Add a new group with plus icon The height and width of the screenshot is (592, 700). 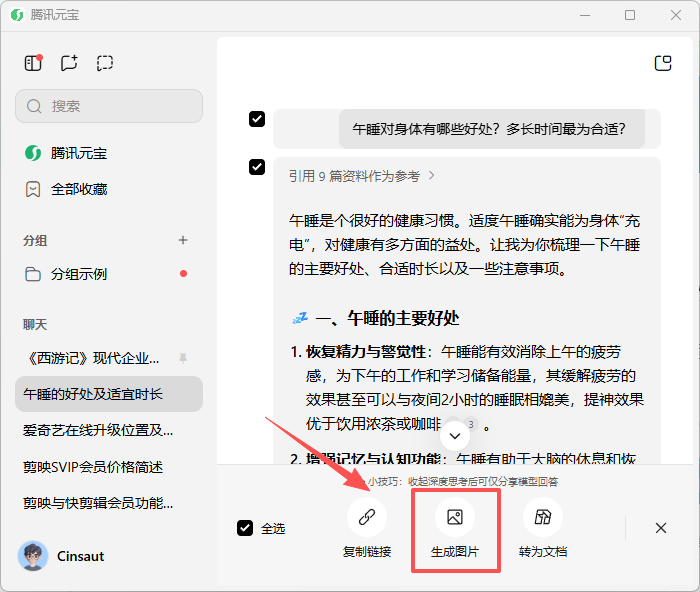(x=183, y=240)
